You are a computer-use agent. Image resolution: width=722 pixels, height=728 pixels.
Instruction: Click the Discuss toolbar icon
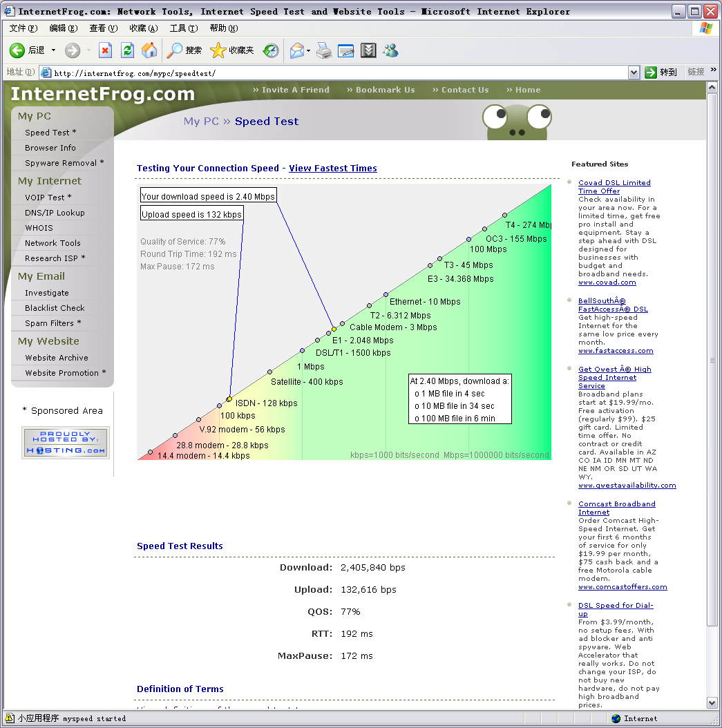[x=368, y=50]
